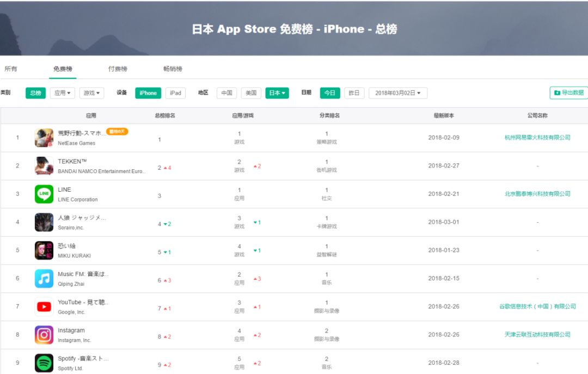This screenshot has height=374, width=588.
Task: Choose 美国 region filter
Action: tap(251, 93)
